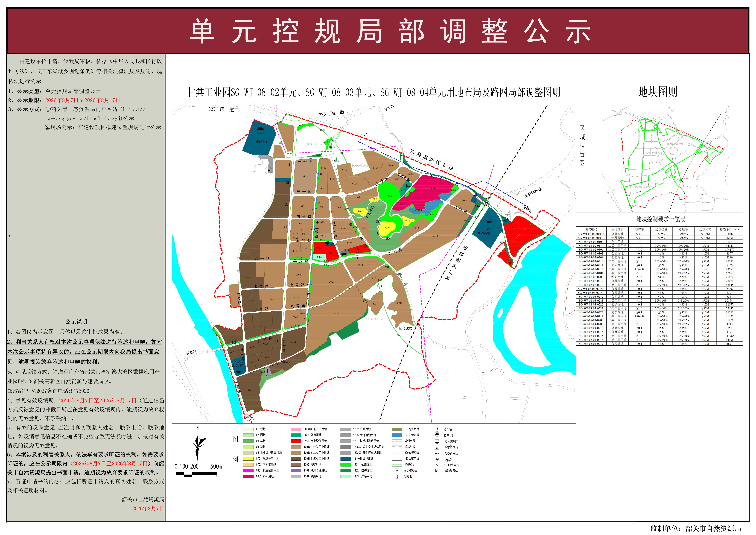Click the area value 317965 in the table
Viewport: 756px width, 535px height.
[x=730, y=336]
